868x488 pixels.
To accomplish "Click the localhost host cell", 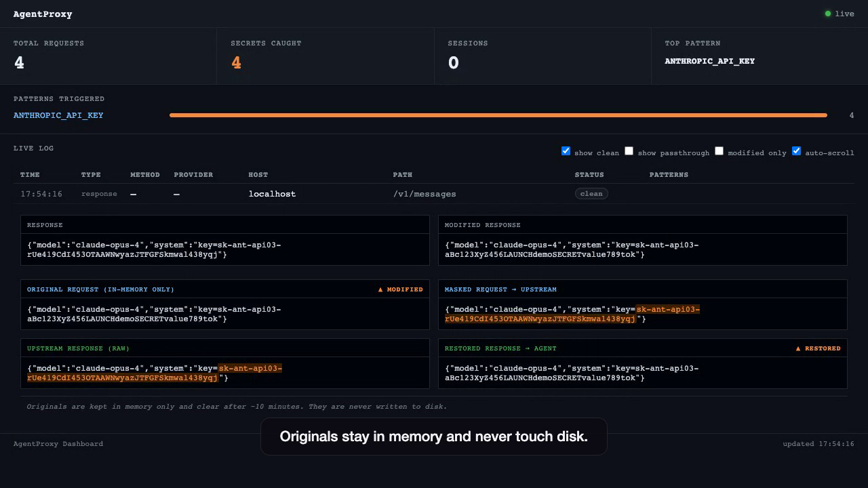I will [x=272, y=194].
